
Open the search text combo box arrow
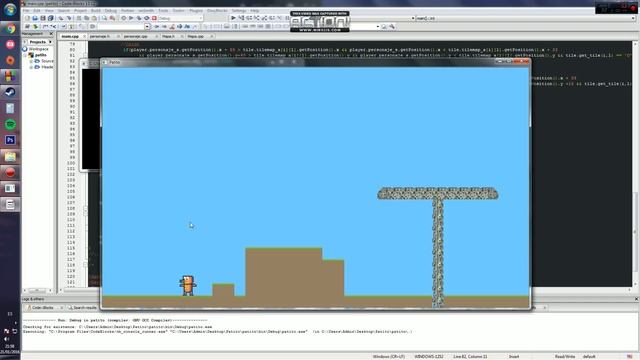tap(147, 27)
